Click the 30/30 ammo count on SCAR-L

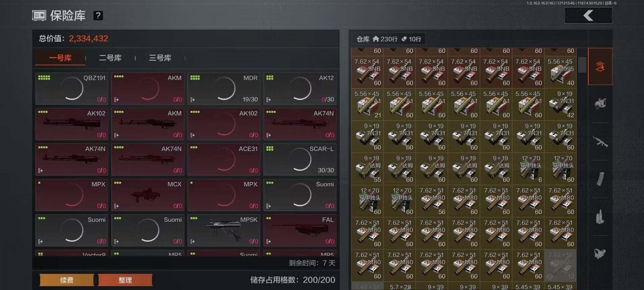326,170
